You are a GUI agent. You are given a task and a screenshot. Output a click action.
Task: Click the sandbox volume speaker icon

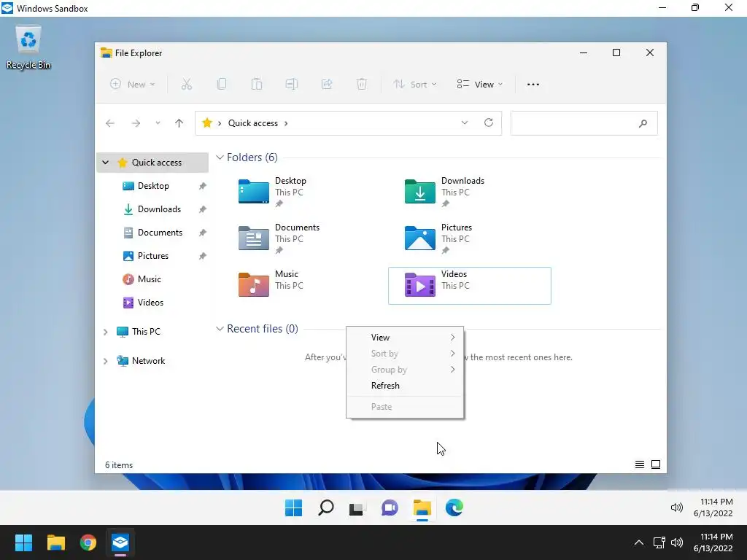[x=676, y=507]
